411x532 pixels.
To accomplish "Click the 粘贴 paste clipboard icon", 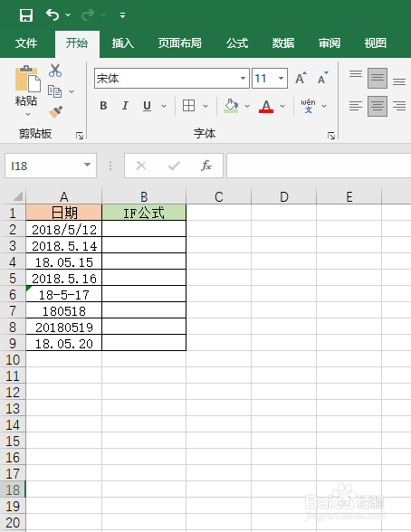I will (x=27, y=79).
